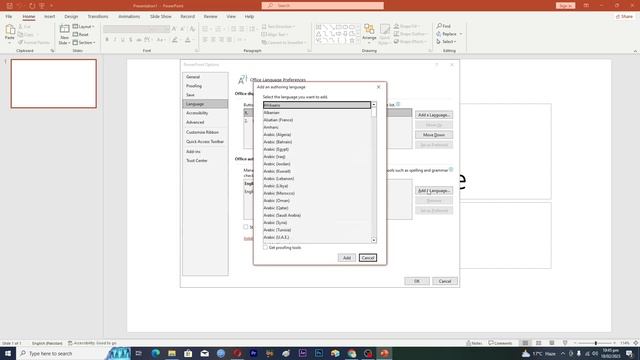Switch to the Transitions tab
Viewport: 640px width, 360px height.
[x=98, y=16]
